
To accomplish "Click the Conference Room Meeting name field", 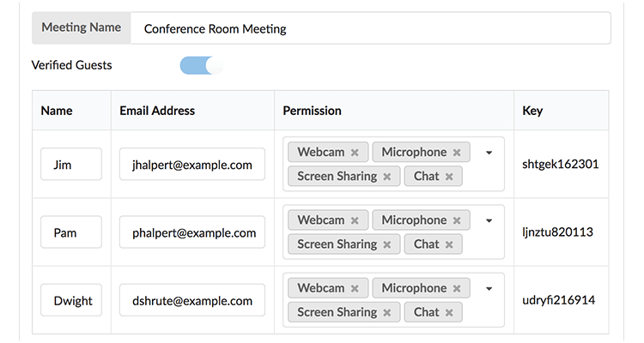I will pos(371,28).
